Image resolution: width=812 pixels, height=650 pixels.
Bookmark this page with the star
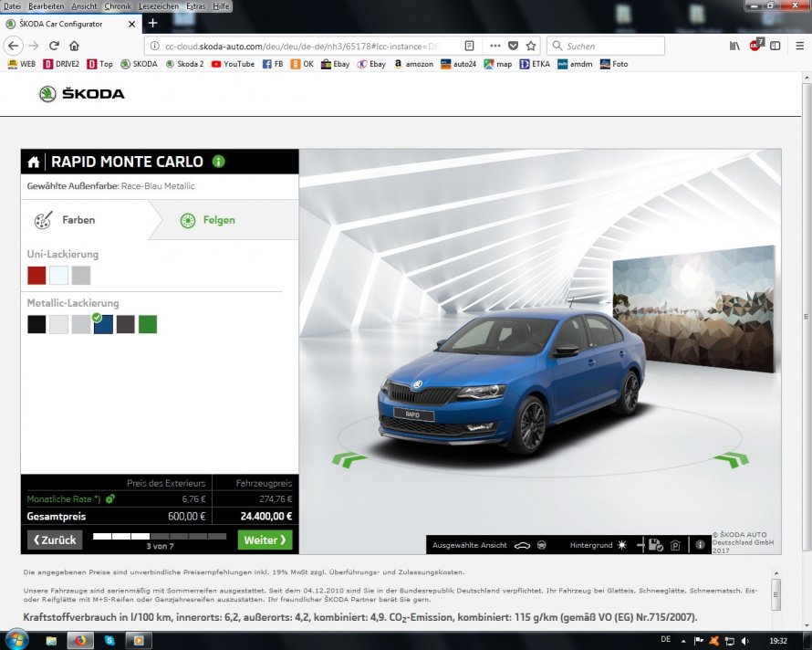(531, 46)
